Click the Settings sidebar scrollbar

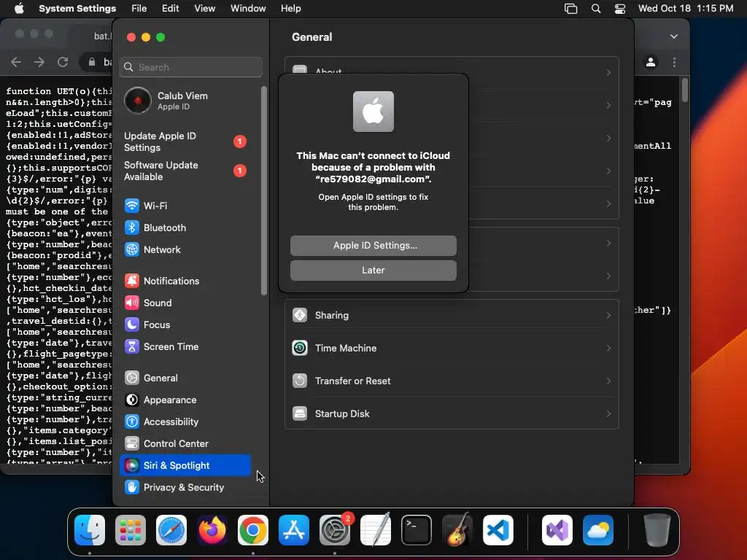pos(264,190)
